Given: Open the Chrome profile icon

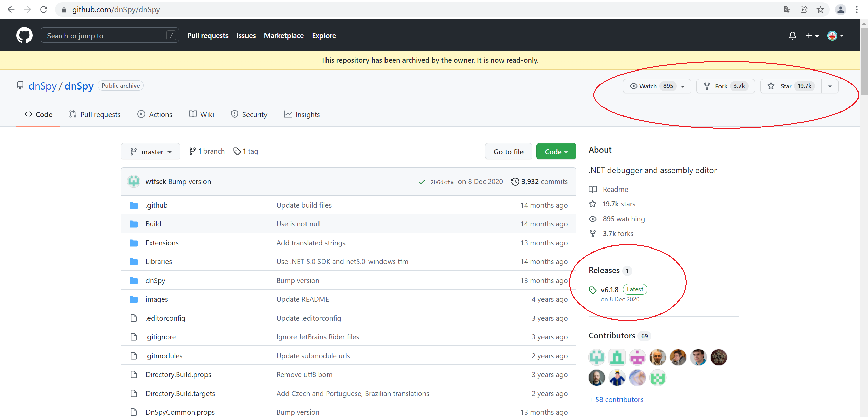Looking at the screenshot, I should (x=841, y=9).
